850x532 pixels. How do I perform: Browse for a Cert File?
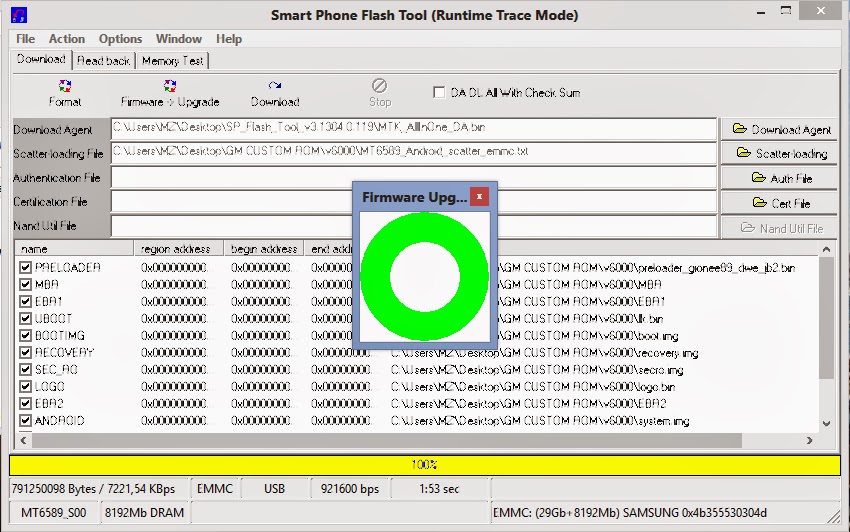(x=781, y=203)
